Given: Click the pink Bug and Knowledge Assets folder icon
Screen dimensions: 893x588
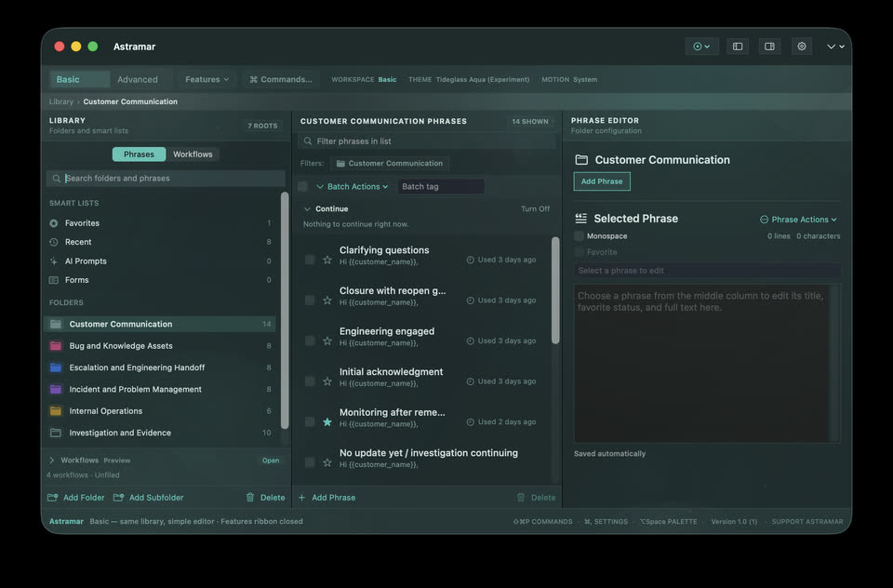Looking at the screenshot, I should click(x=56, y=346).
